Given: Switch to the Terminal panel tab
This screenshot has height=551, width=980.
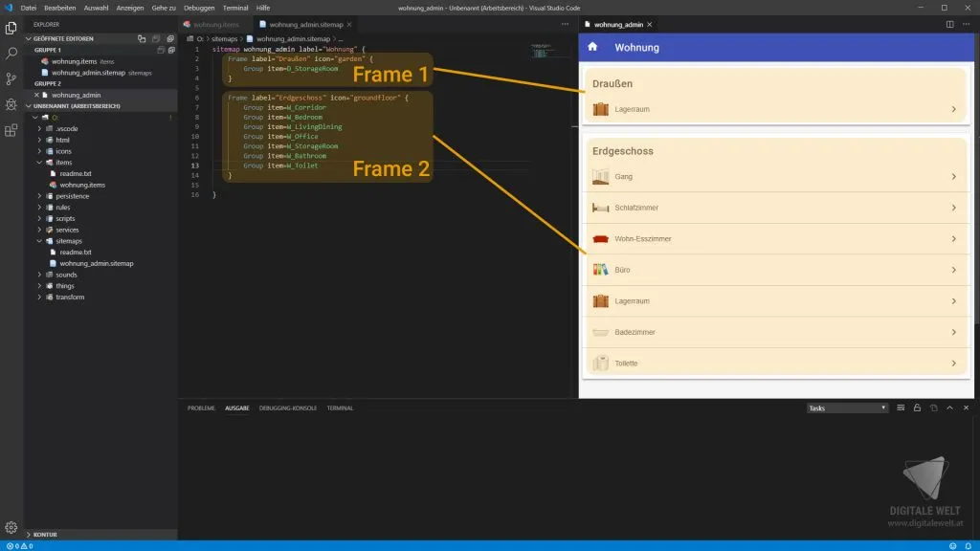Looking at the screenshot, I should pyautogui.click(x=340, y=408).
